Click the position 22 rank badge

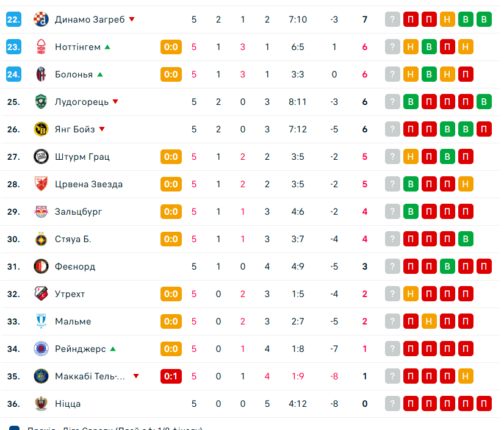(14, 20)
